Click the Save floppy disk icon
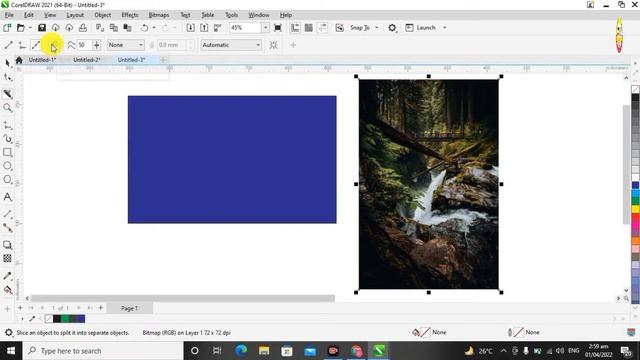 pyautogui.click(x=42, y=28)
